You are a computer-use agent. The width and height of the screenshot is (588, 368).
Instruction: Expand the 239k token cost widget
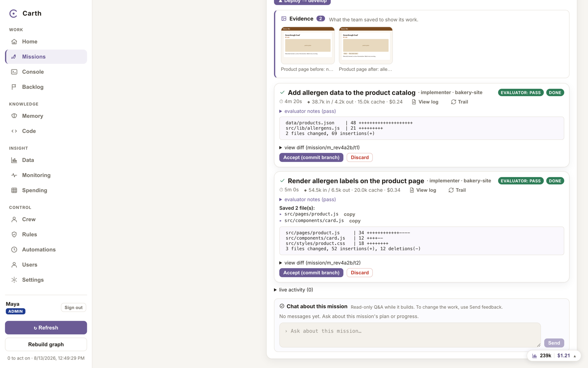tap(554, 356)
